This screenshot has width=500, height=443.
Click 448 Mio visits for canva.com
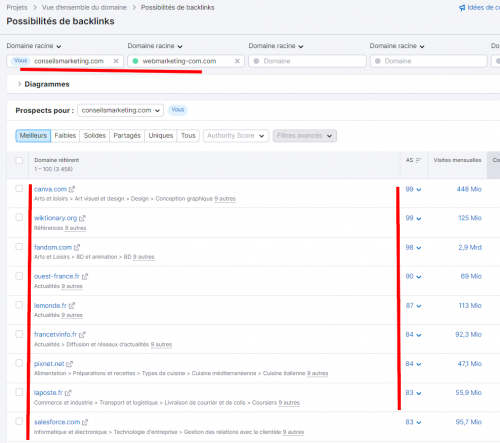point(469,189)
